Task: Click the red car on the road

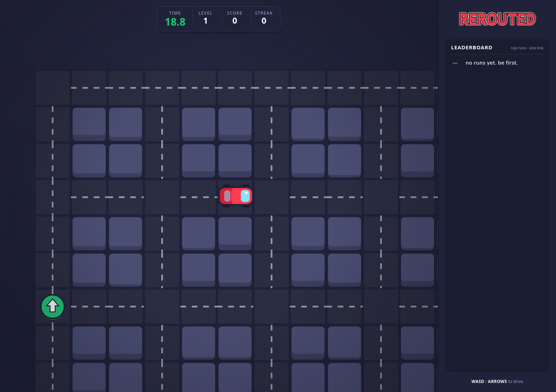Action: 236,196
